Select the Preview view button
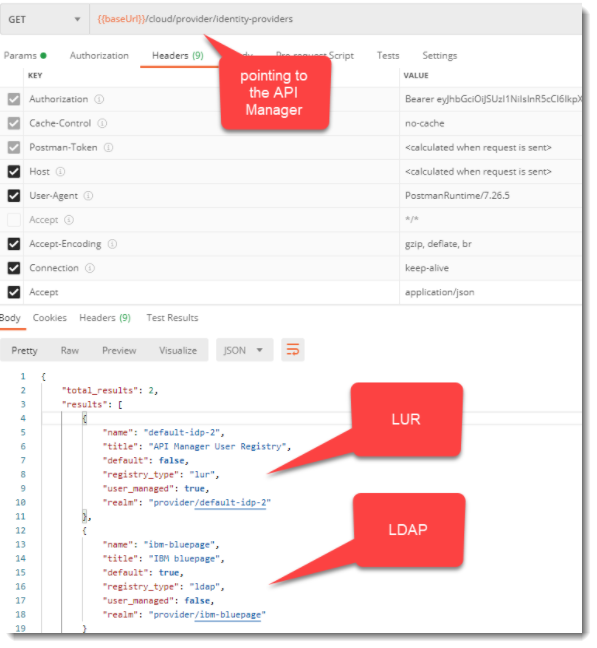This screenshot has width=597, height=648. [119, 350]
